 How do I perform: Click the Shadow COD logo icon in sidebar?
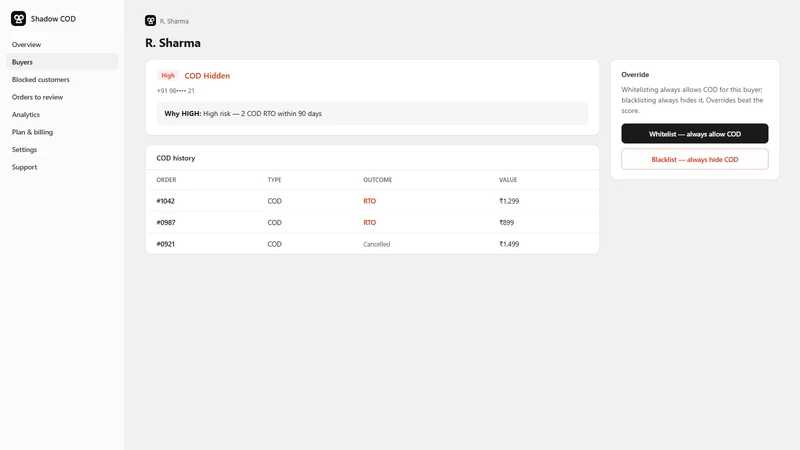pyautogui.click(x=18, y=19)
